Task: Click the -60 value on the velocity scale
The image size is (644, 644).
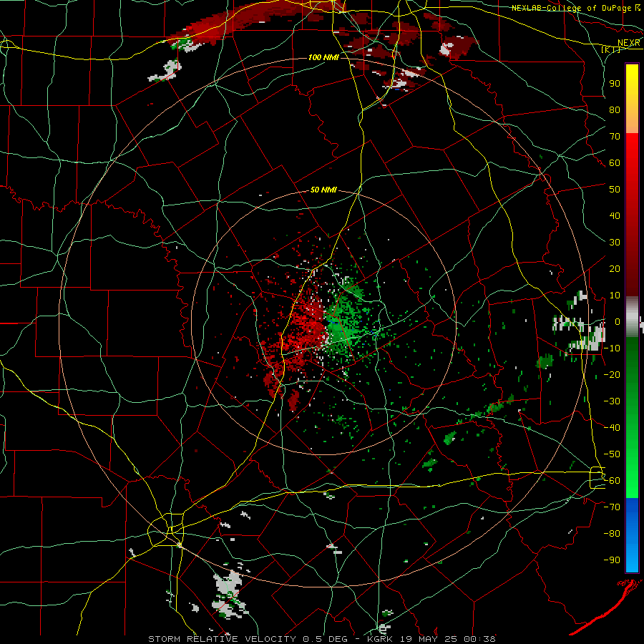Action: [612, 481]
